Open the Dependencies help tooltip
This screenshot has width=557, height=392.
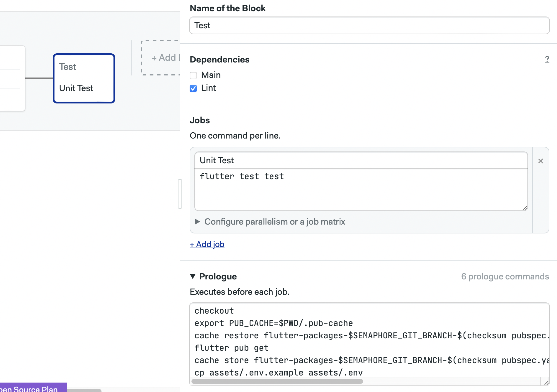click(x=547, y=60)
